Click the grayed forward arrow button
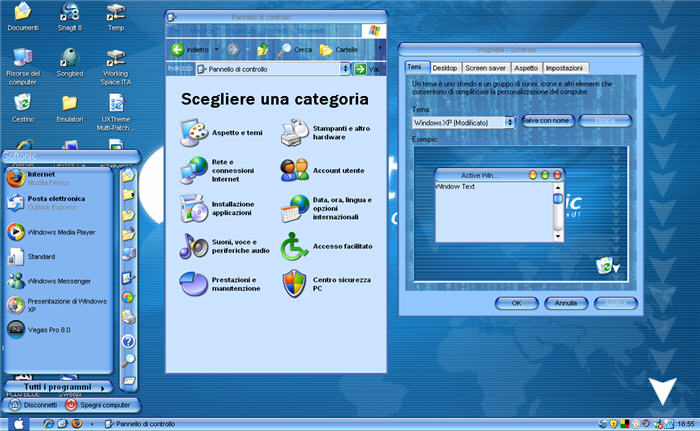The height and width of the screenshot is (431, 700). (x=233, y=50)
